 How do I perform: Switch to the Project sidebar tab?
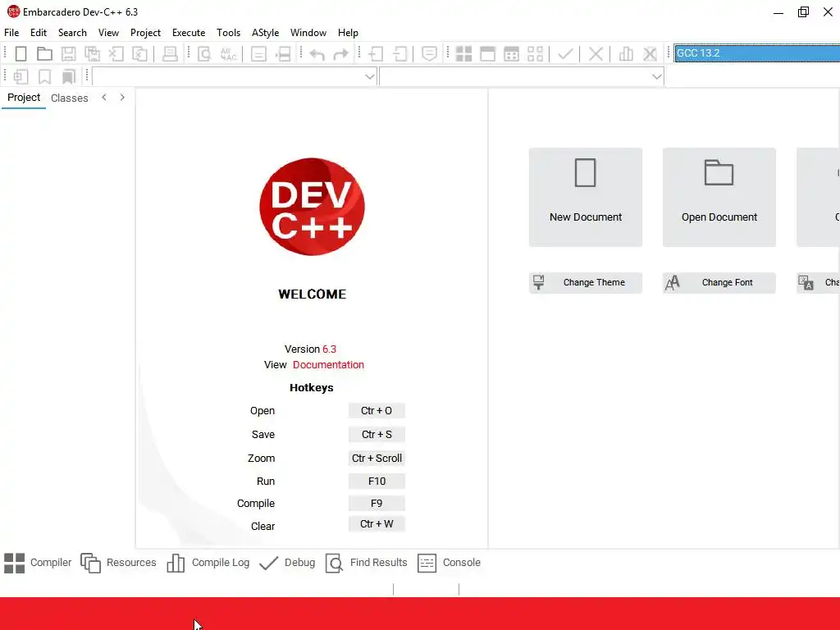tap(24, 98)
